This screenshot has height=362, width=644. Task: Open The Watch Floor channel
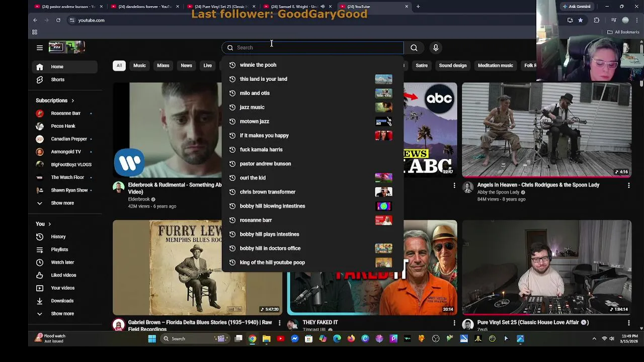(64, 177)
